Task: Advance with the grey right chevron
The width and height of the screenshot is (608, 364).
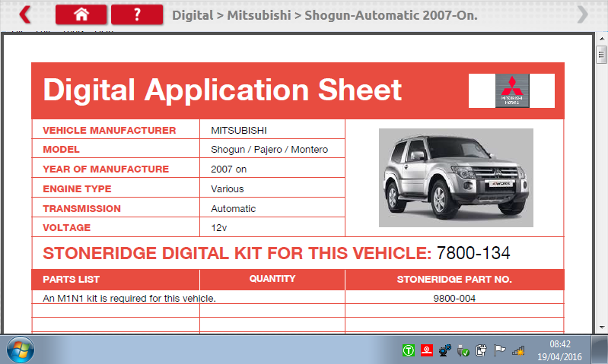Action: (x=582, y=14)
